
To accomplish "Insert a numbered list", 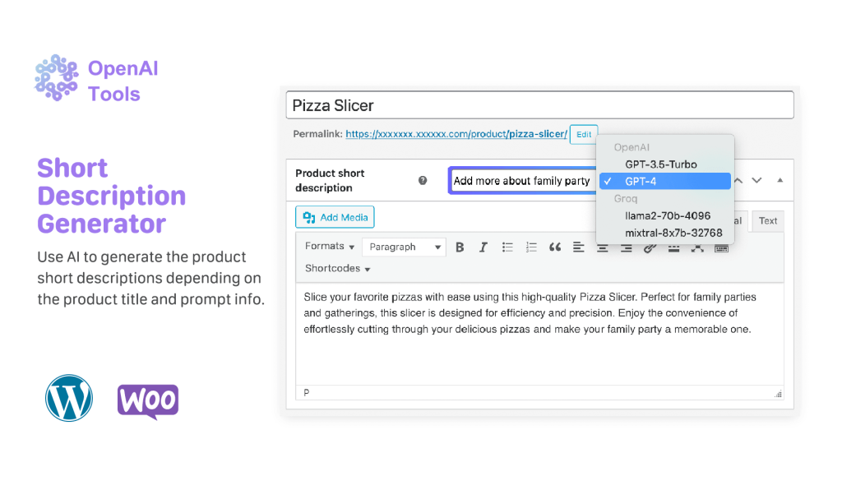I will point(530,247).
